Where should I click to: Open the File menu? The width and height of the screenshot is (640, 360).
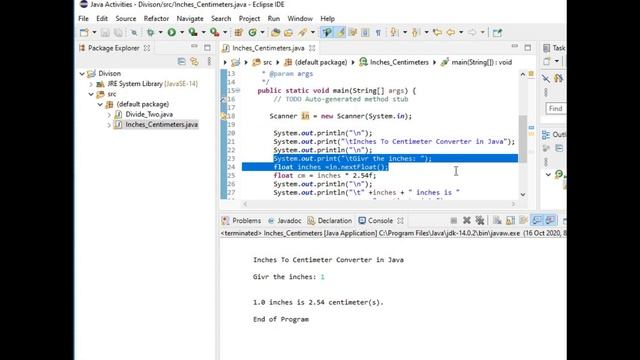click(83, 19)
